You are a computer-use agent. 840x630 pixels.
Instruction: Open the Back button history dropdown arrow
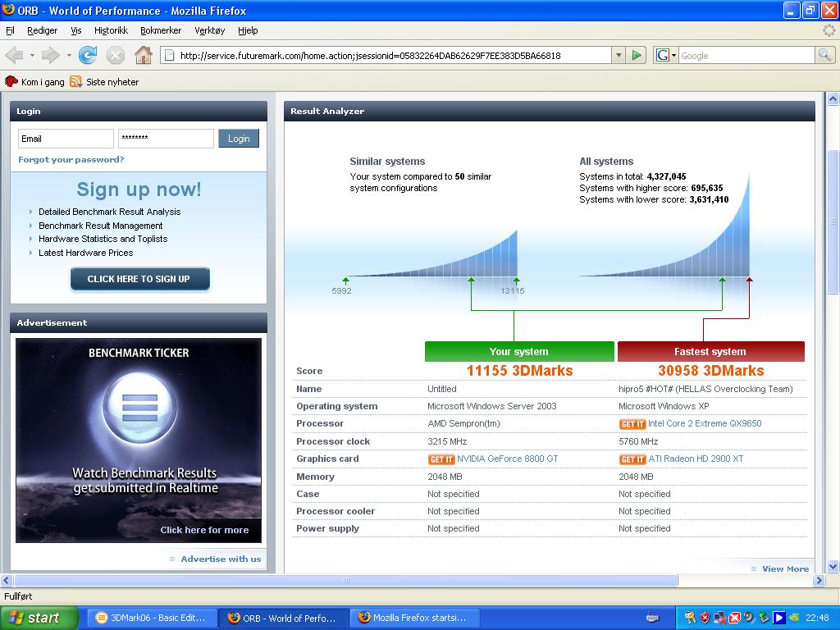point(32,55)
